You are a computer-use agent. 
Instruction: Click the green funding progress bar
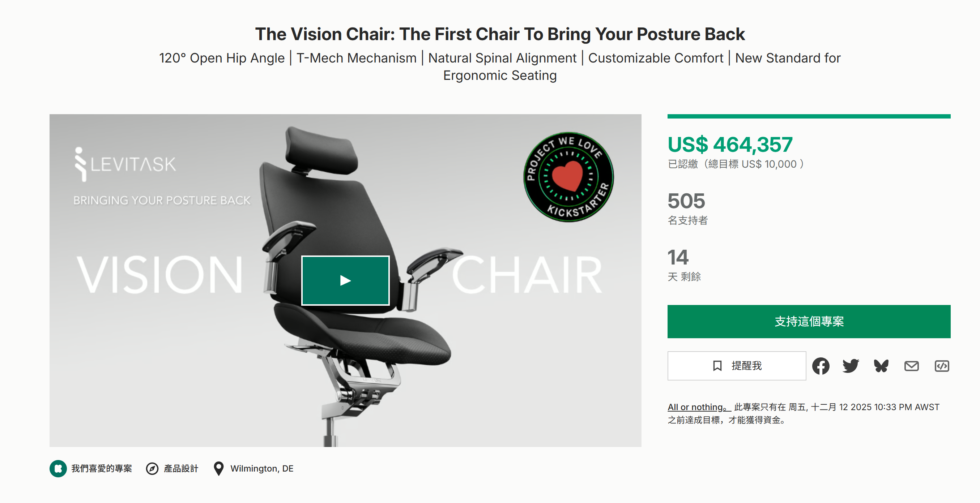(809, 116)
